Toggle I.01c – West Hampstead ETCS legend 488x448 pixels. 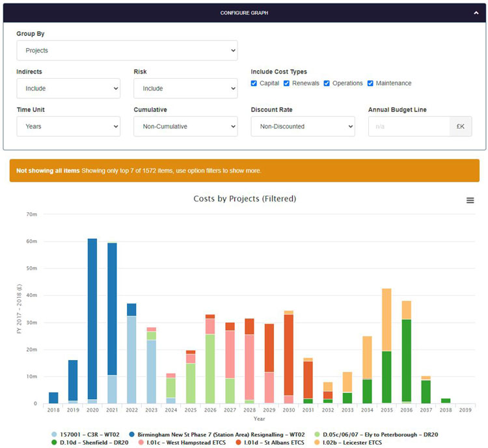(x=182, y=442)
